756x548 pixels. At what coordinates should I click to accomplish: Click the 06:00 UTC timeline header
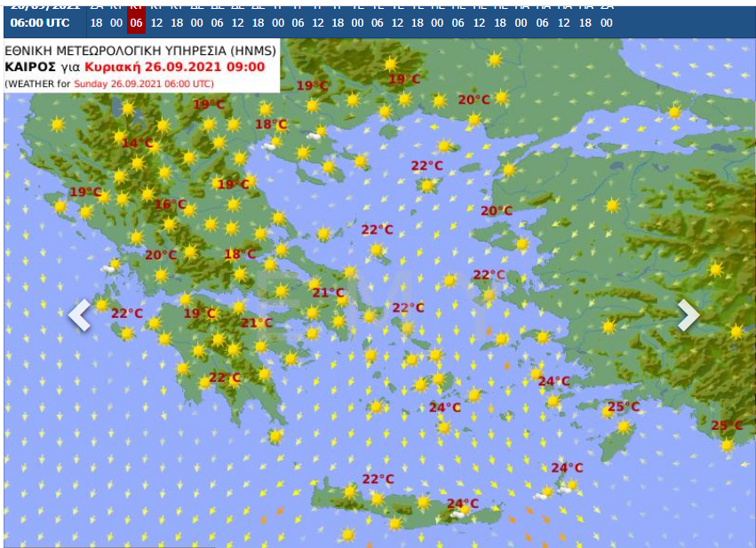pyautogui.click(x=40, y=23)
